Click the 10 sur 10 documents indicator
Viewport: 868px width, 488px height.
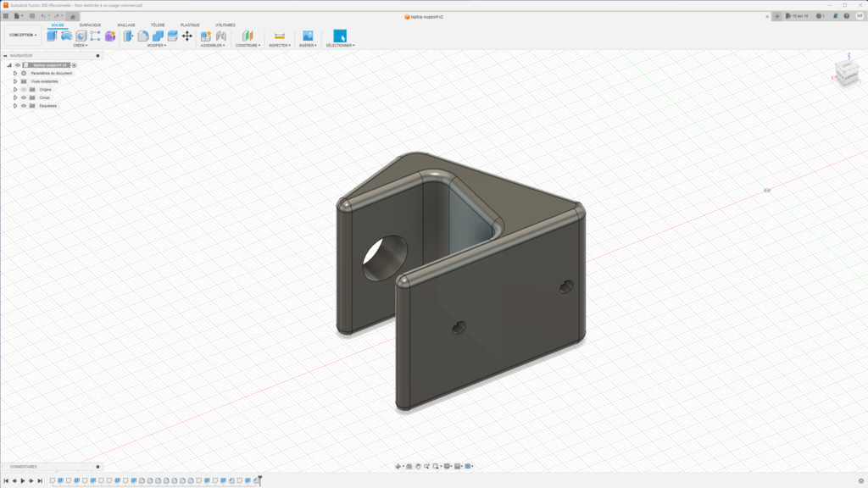point(797,16)
